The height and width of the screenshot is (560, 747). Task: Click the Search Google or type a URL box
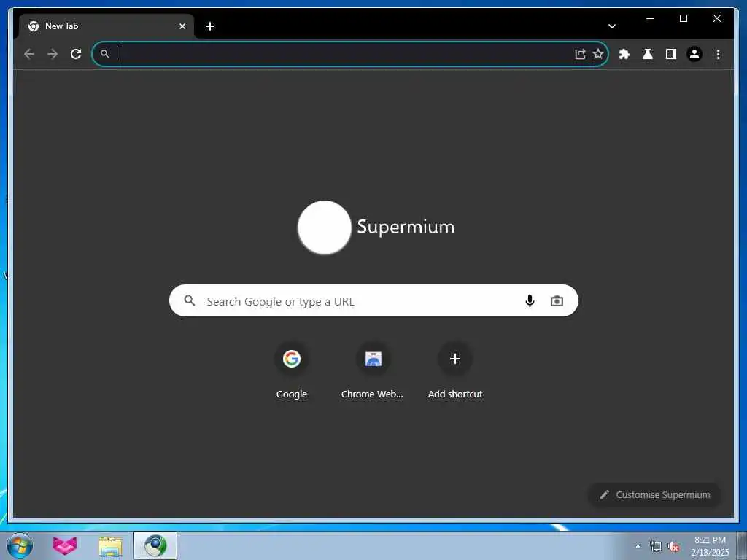(x=373, y=300)
